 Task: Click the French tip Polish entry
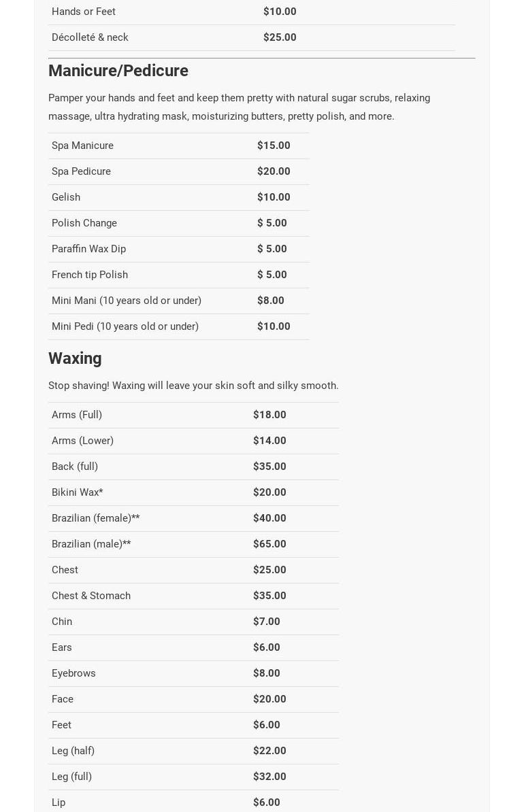pyautogui.click(x=90, y=275)
